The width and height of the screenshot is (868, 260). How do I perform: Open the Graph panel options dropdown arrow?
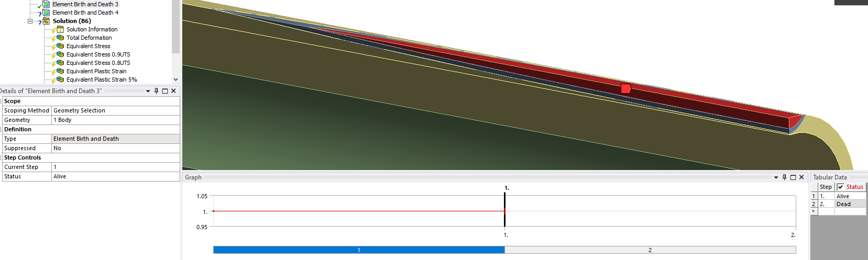776,177
